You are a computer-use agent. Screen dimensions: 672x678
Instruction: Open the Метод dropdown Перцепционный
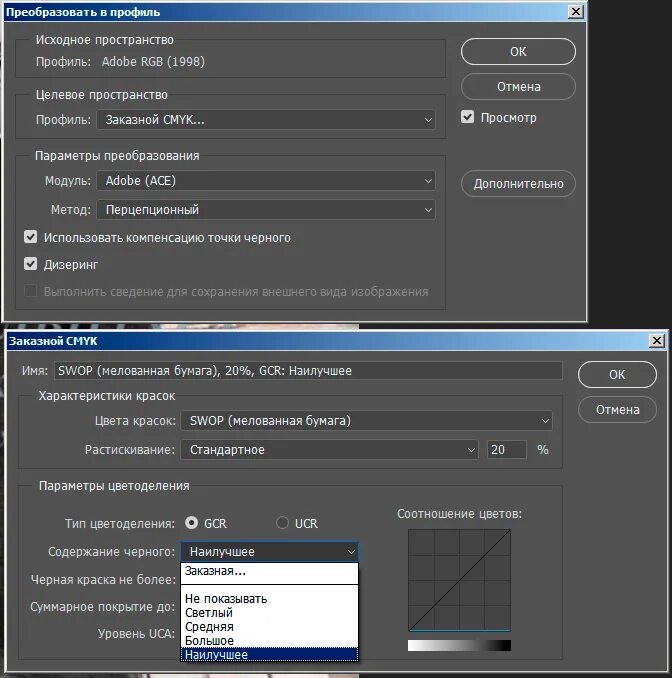pyautogui.click(x=266, y=210)
